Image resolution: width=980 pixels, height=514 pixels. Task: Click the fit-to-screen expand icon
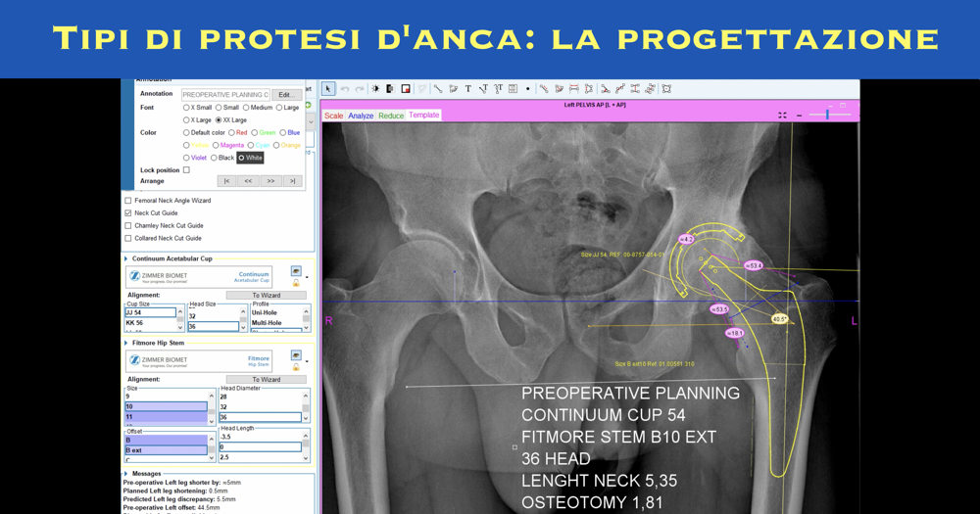(782, 116)
